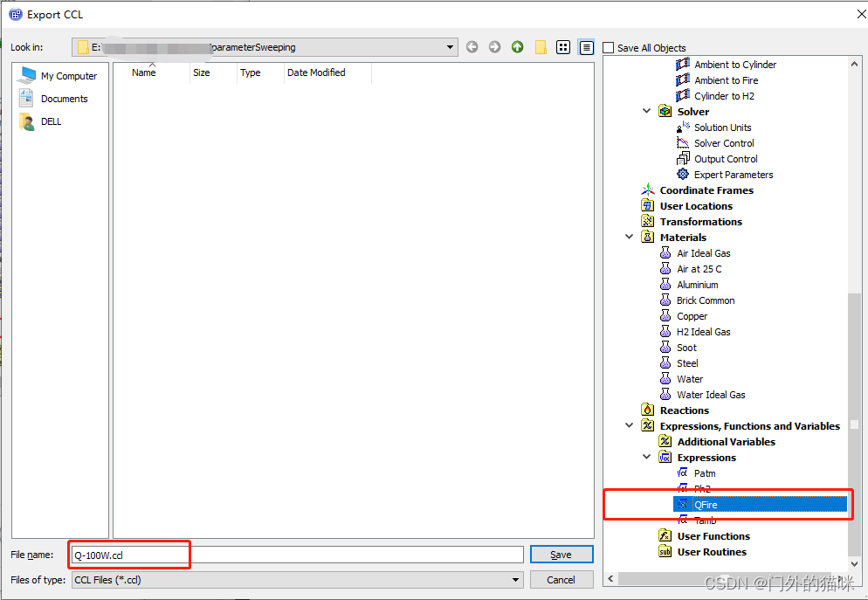Collapse the Solver tree node

click(646, 111)
